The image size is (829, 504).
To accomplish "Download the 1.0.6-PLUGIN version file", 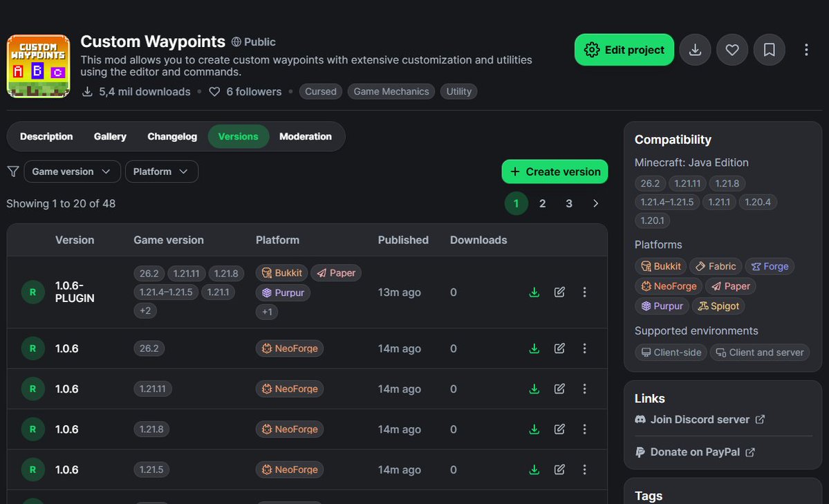I will click(x=534, y=292).
